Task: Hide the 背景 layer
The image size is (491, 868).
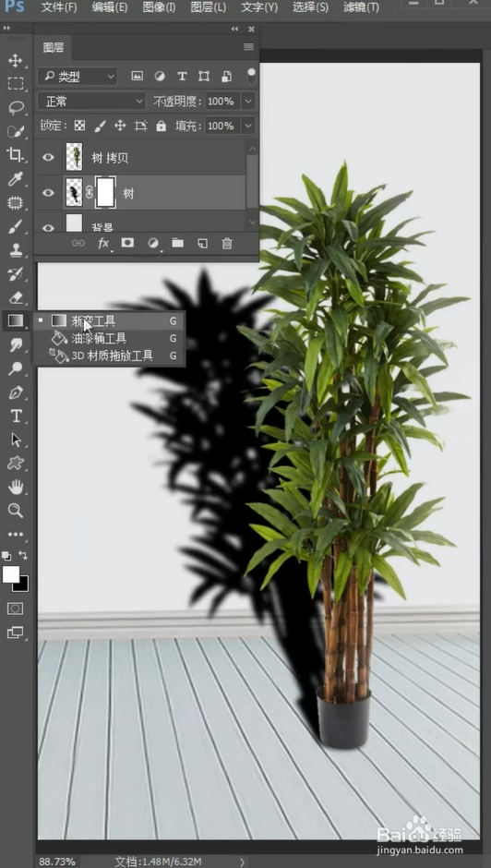Action: [x=49, y=227]
